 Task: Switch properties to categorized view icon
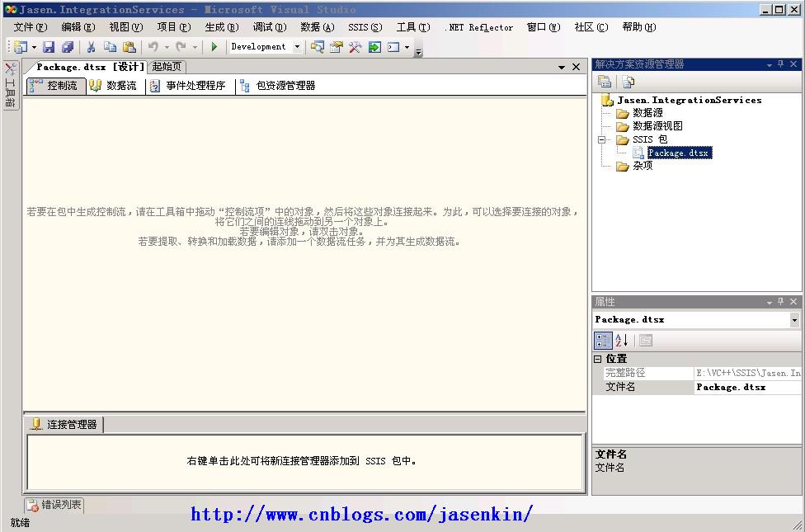(x=603, y=341)
